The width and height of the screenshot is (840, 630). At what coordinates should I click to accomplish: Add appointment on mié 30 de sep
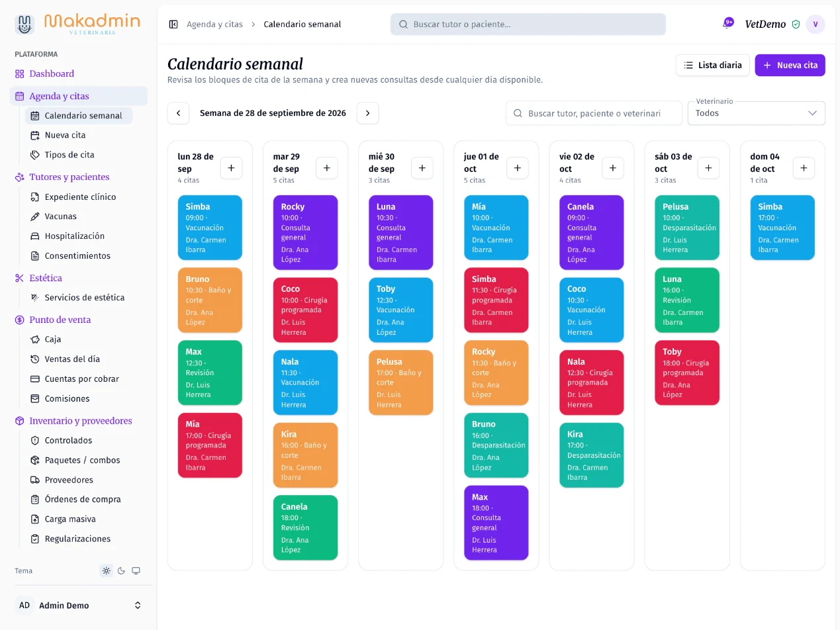(422, 168)
